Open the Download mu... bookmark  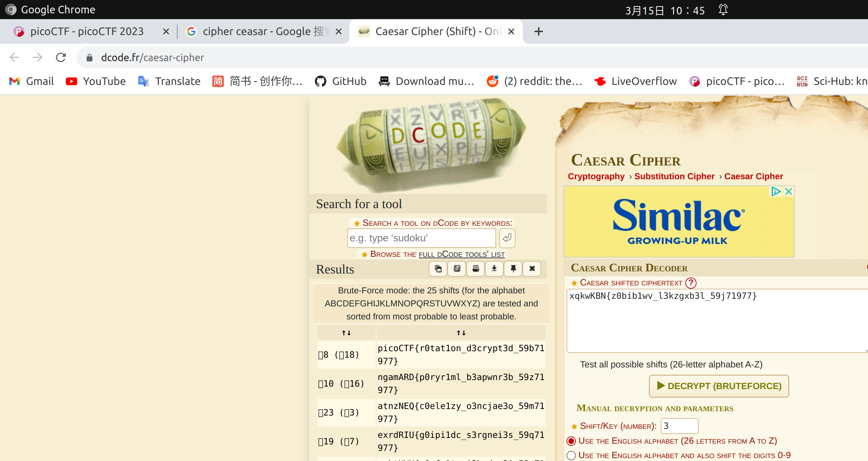click(426, 81)
